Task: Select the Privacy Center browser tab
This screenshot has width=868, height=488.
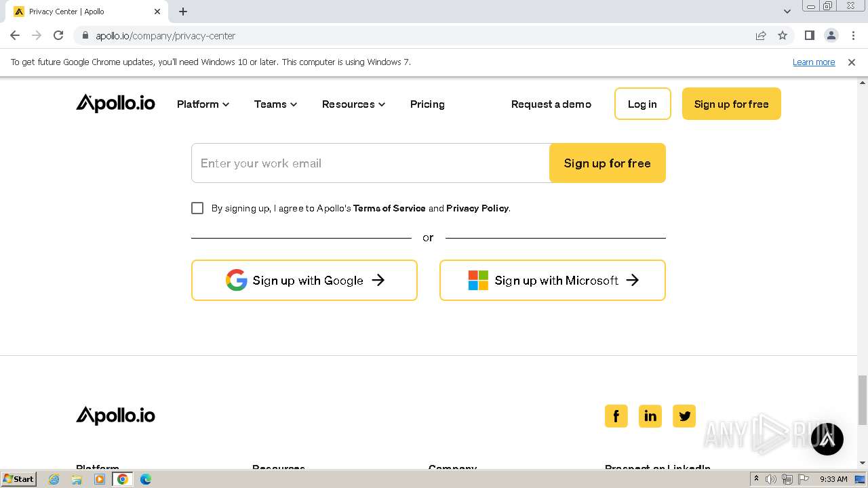Action: click(x=85, y=12)
